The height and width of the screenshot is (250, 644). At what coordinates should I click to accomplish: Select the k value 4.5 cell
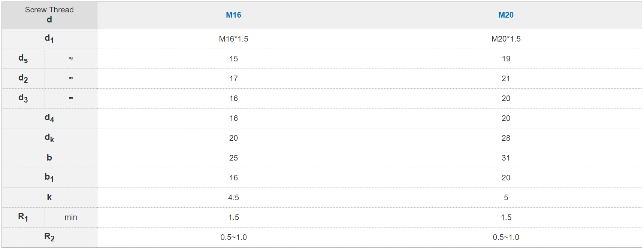tap(233, 198)
